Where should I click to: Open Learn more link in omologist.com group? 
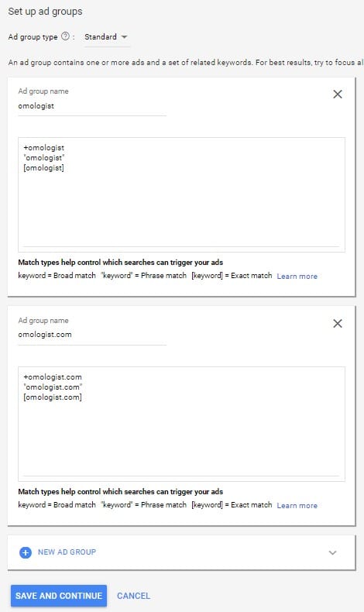(x=297, y=505)
